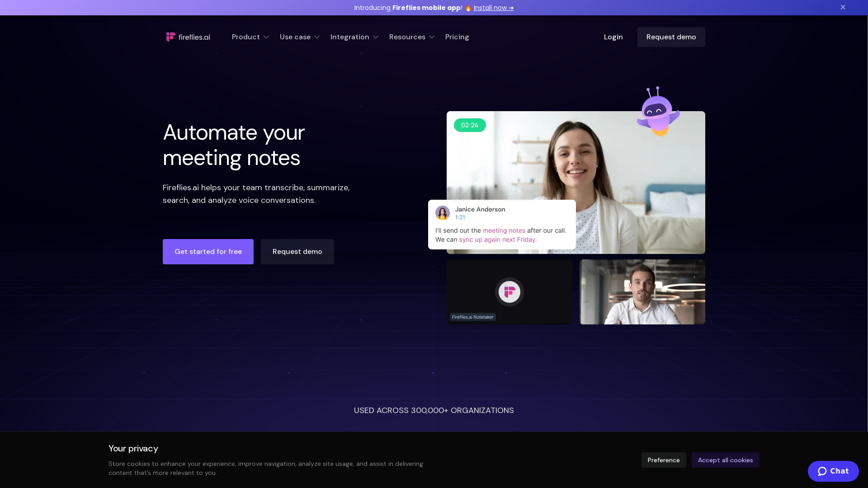Click the Login menu item
The height and width of the screenshot is (488, 868).
click(613, 37)
